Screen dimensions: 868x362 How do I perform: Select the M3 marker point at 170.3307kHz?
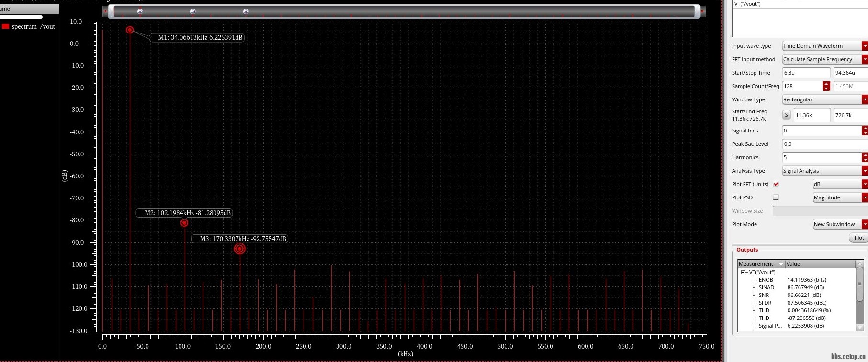pyautogui.click(x=239, y=249)
